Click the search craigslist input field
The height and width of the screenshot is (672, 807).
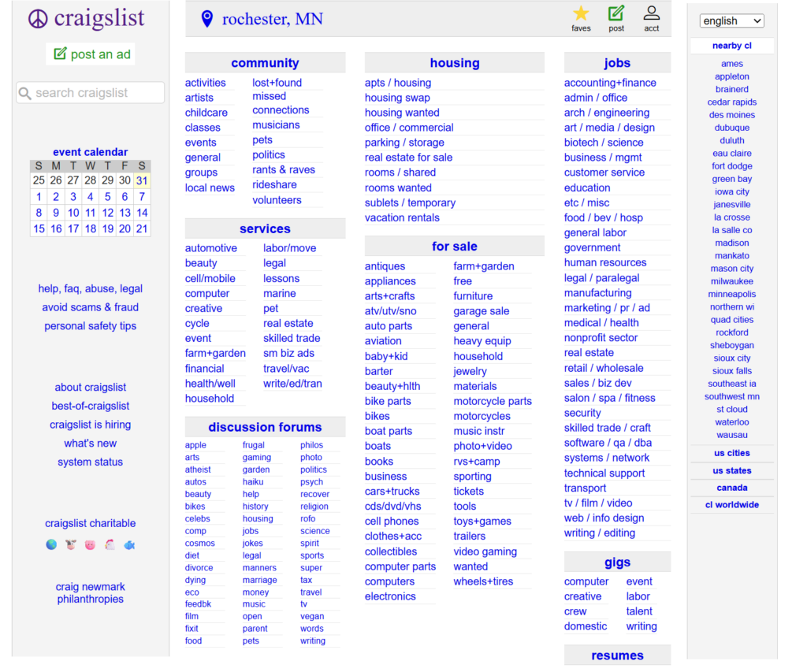point(91,93)
